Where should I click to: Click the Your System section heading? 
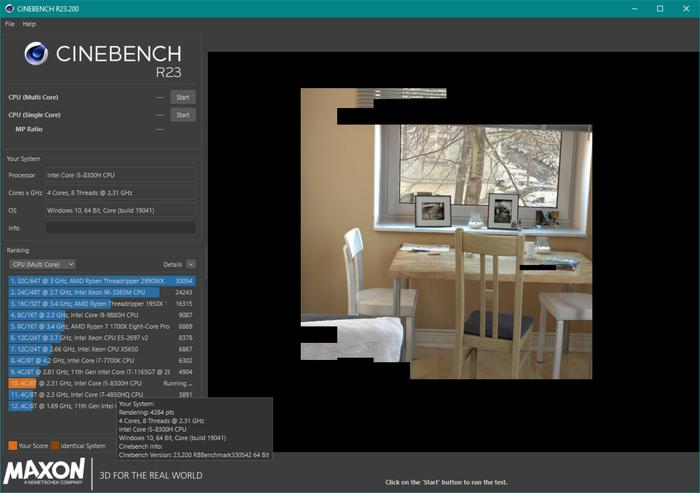tap(23, 159)
